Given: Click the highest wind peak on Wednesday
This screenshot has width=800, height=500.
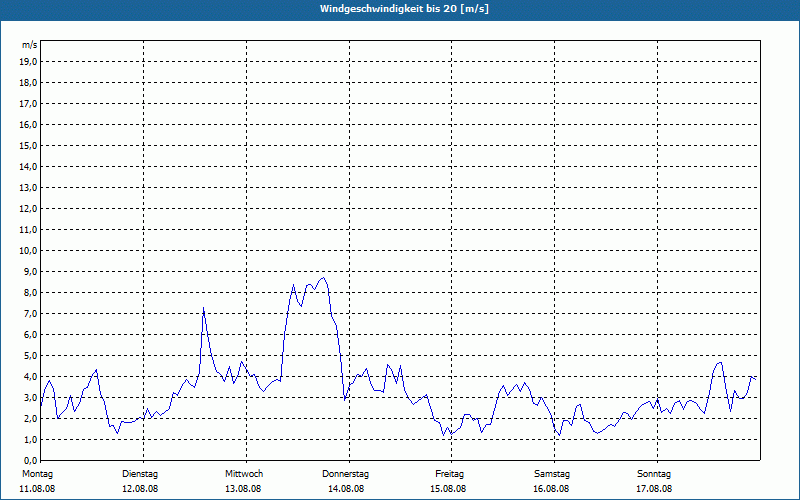Looking at the screenshot, I should tap(322, 278).
